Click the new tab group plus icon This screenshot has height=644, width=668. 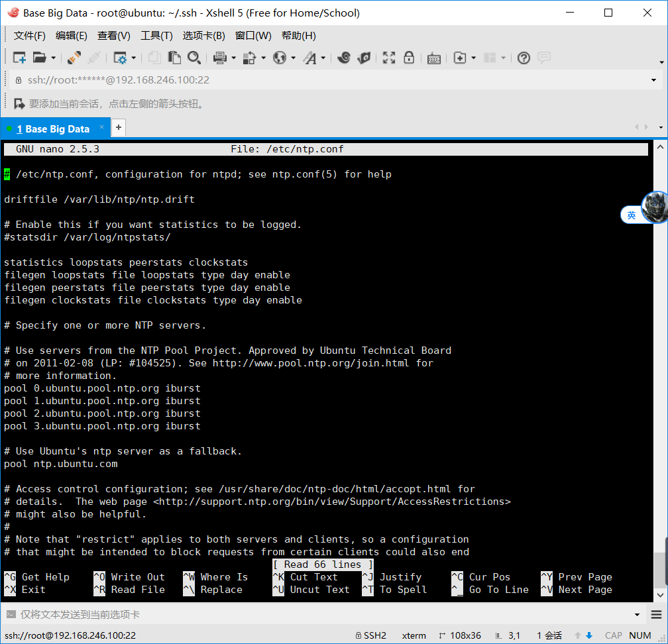(460, 58)
